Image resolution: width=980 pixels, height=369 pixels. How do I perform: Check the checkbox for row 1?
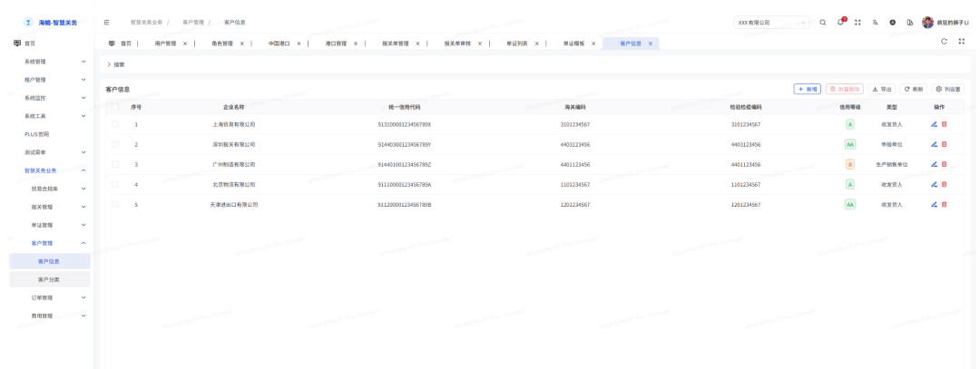point(115,124)
